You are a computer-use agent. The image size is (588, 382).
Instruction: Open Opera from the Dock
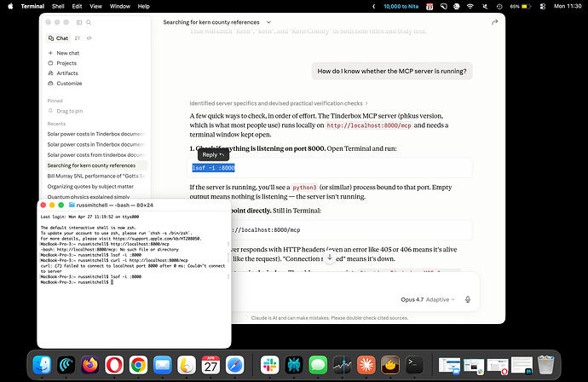click(x=114, y=365)
